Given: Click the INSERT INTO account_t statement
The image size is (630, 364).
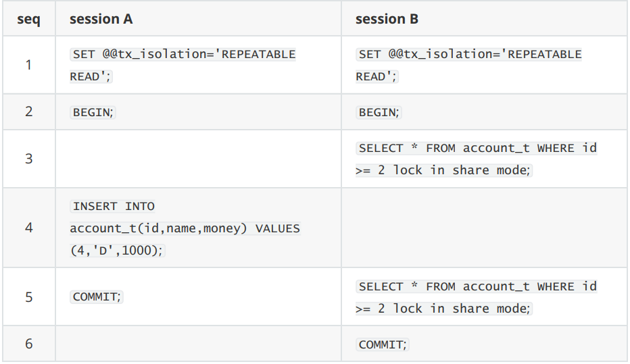Looking at the screenshot, I should click(185, 228).
